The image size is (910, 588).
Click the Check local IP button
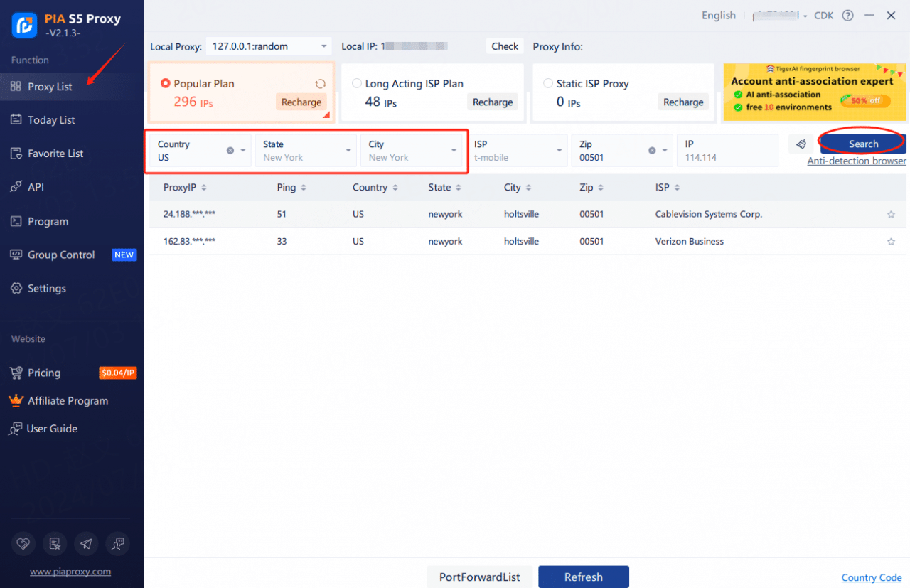coord(505,46)
